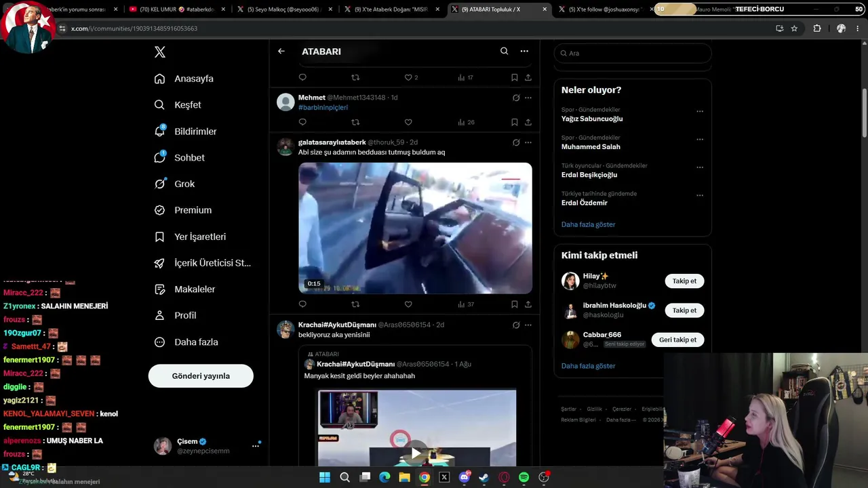Screen dimensions: 868x488
Task: Open Spotify from the taskbar
Action: click(x=524, y=477)
